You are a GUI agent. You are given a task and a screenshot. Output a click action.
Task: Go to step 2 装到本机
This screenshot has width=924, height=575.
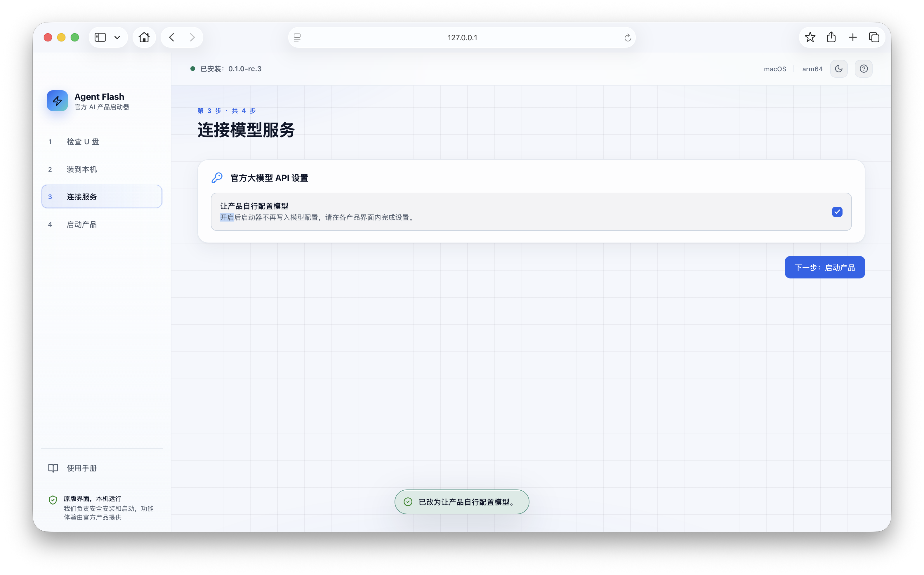pyautogui.click(x=102, y=169)
